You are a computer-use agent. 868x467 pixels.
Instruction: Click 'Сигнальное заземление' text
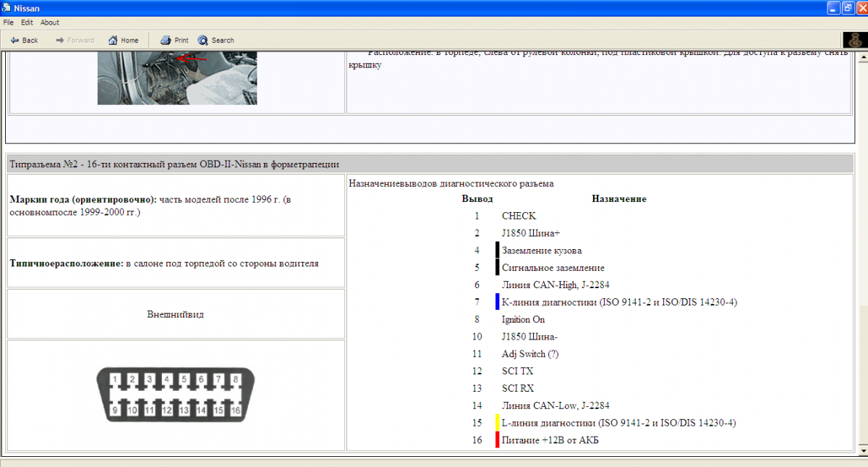pos(553,268)
